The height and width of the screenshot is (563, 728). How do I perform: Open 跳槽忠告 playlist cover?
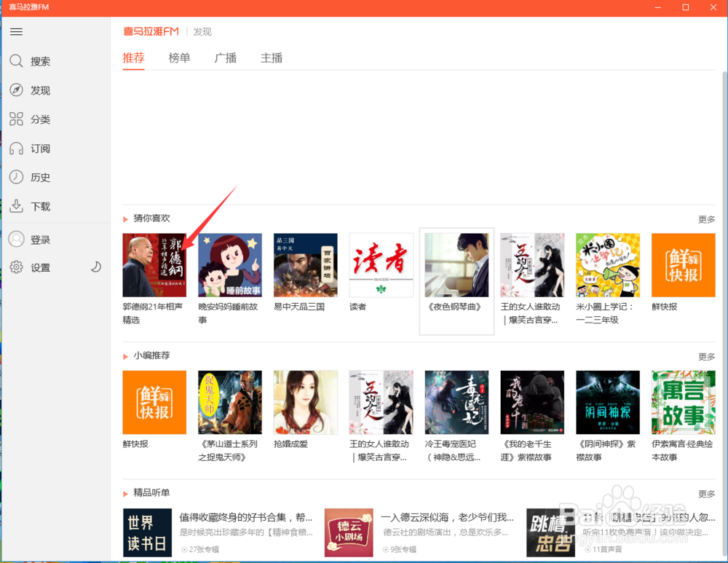[x=550, y=532]
